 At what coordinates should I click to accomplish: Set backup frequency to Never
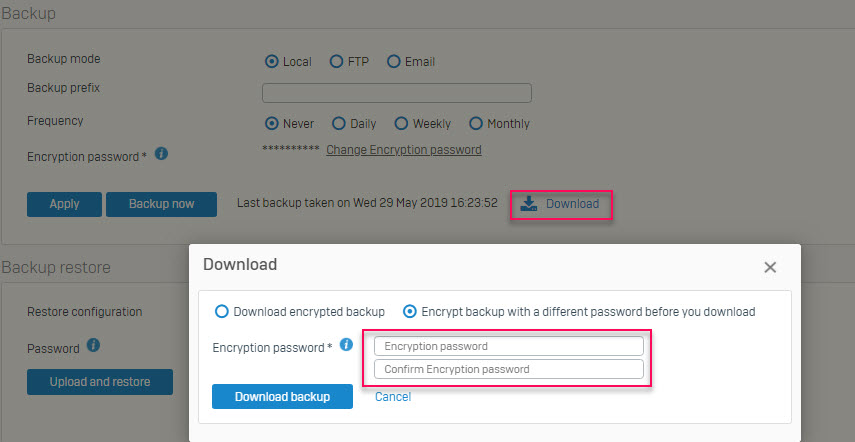(271, 124)
